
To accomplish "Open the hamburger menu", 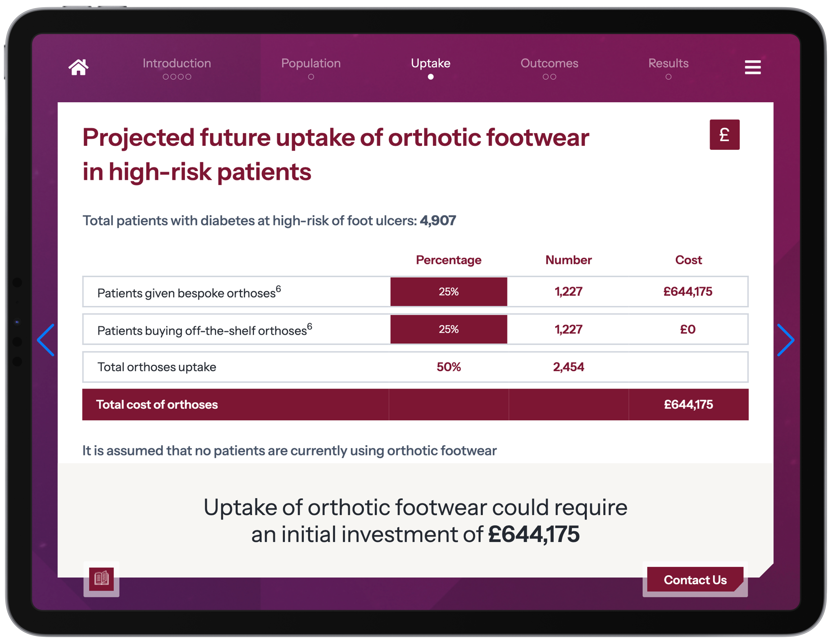I will click(752, 67).
